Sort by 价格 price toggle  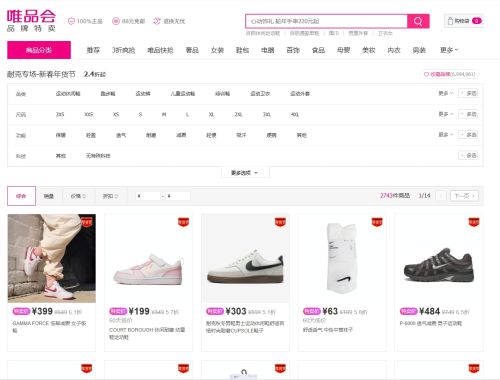[78, 196]
